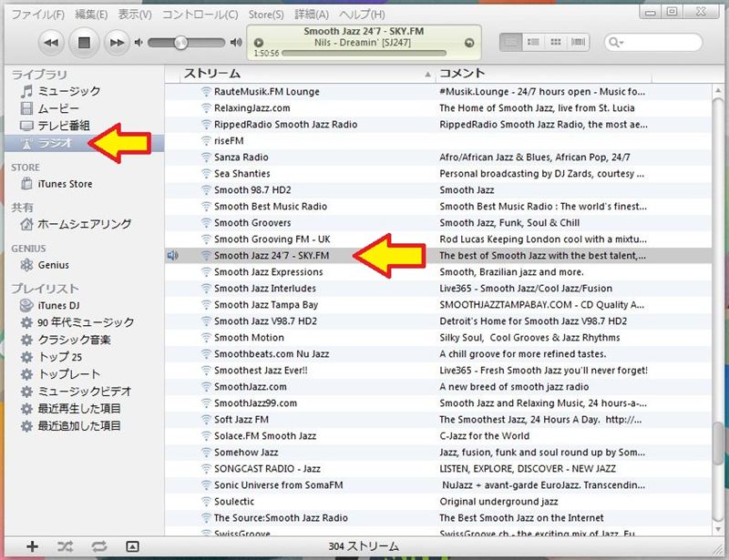Click the stream icon beside Soulectic
Image resolution: width=729 pixels, height=560 pixels.
coord(206,502)
